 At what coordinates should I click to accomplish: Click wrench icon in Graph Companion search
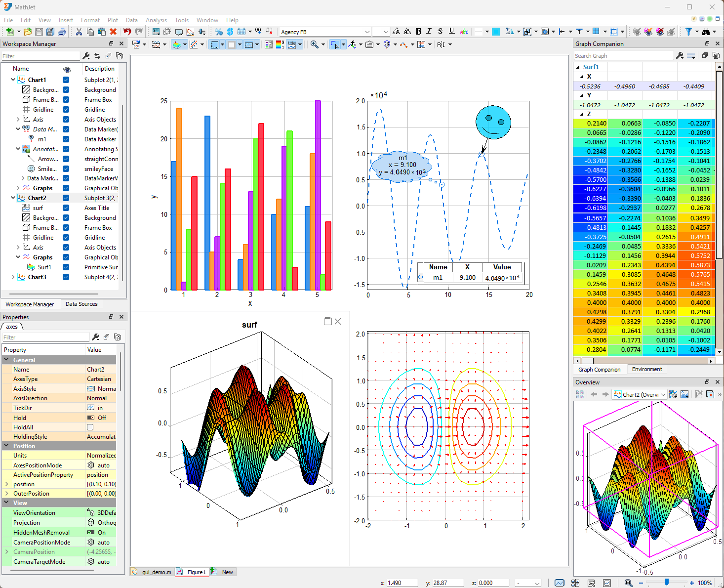(x=680, y=56)
